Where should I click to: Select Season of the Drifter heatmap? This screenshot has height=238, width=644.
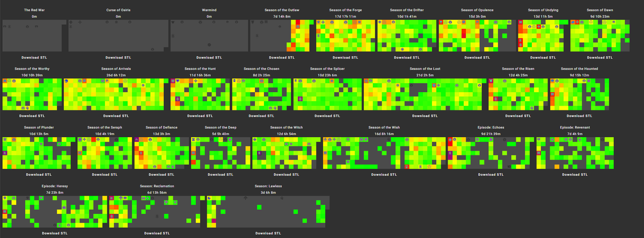tap(407, 35)
